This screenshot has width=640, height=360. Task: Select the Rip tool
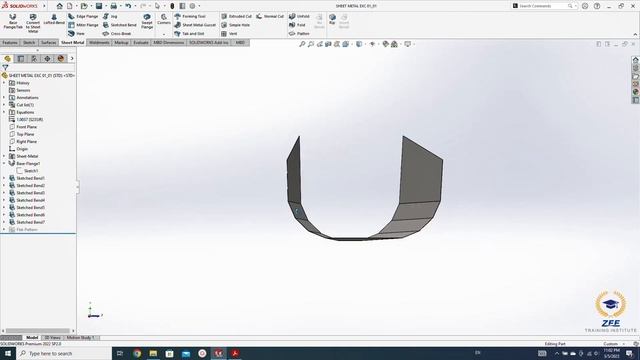coord(332,19)
